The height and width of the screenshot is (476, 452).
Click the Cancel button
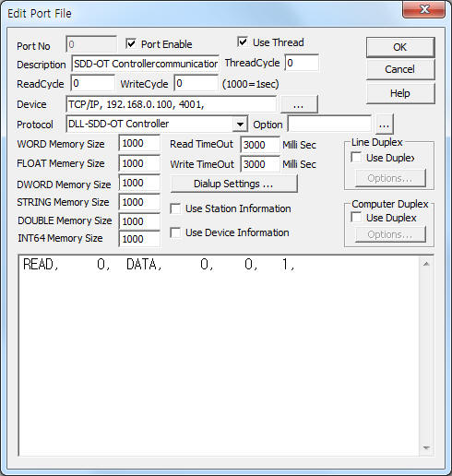coord(400,69)
